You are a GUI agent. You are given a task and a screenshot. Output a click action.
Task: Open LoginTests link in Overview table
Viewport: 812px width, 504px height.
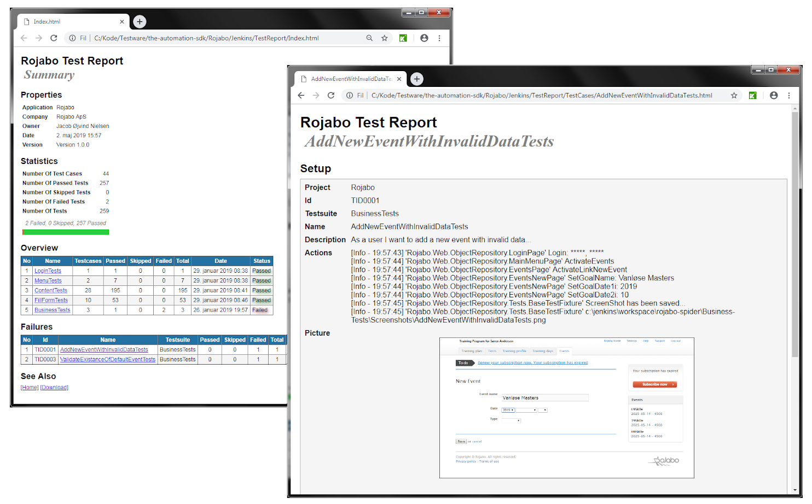48,271
